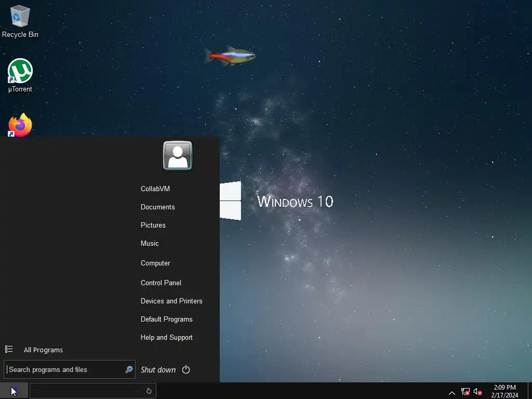Open the CollabVM user folder
The width and height of the screenshot is (532, 399).
tap(155, 189)
